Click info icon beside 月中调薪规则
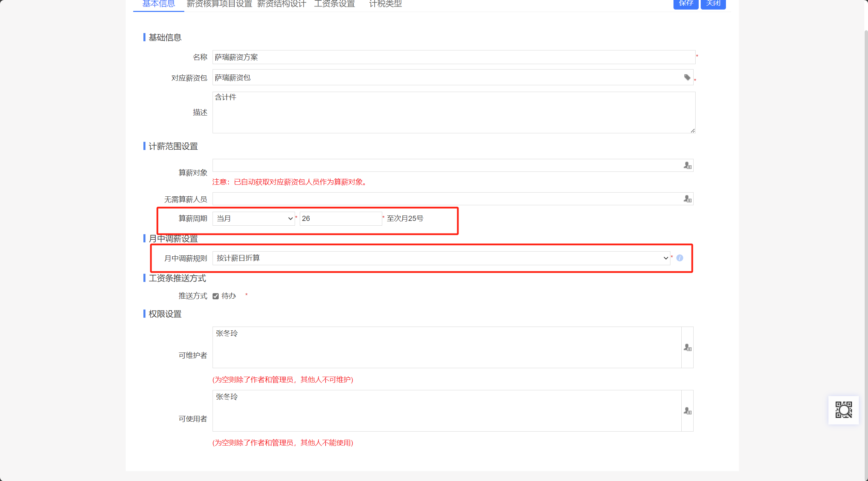Screen dimensions: 868x481 click(680, 258)
